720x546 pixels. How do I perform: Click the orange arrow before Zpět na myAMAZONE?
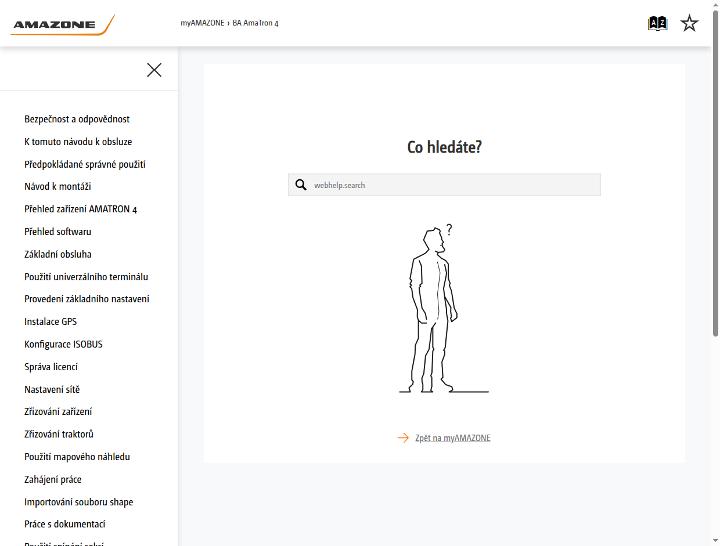403,438
